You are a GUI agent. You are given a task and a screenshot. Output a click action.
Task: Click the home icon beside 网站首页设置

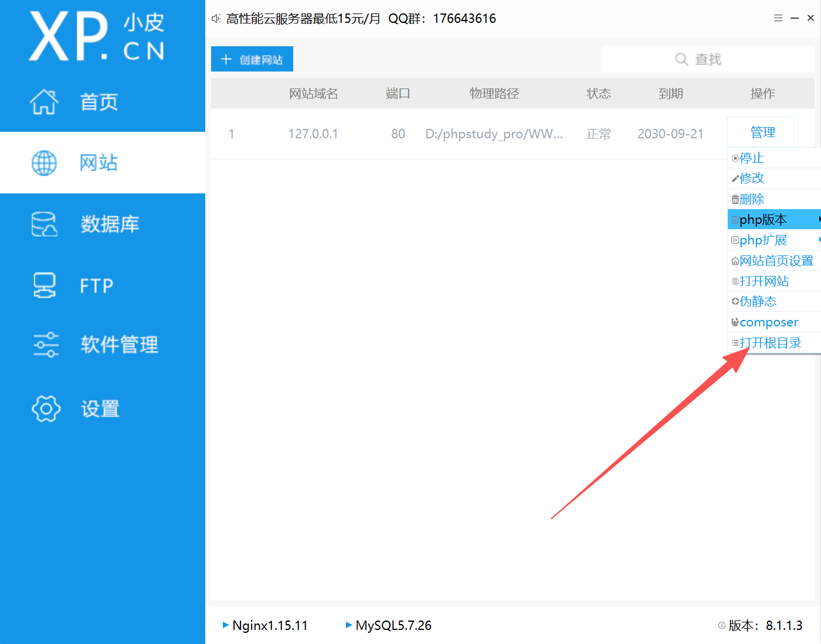(x=735, y=261)
